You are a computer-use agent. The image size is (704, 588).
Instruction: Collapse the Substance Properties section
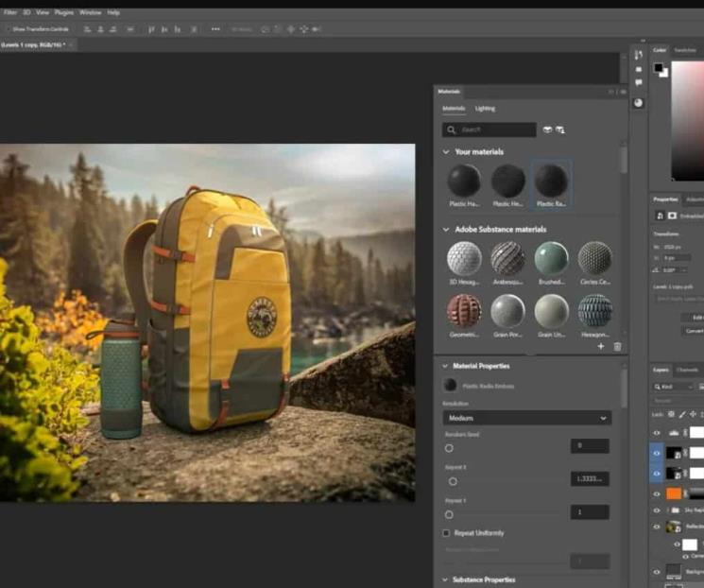point(445,579)
